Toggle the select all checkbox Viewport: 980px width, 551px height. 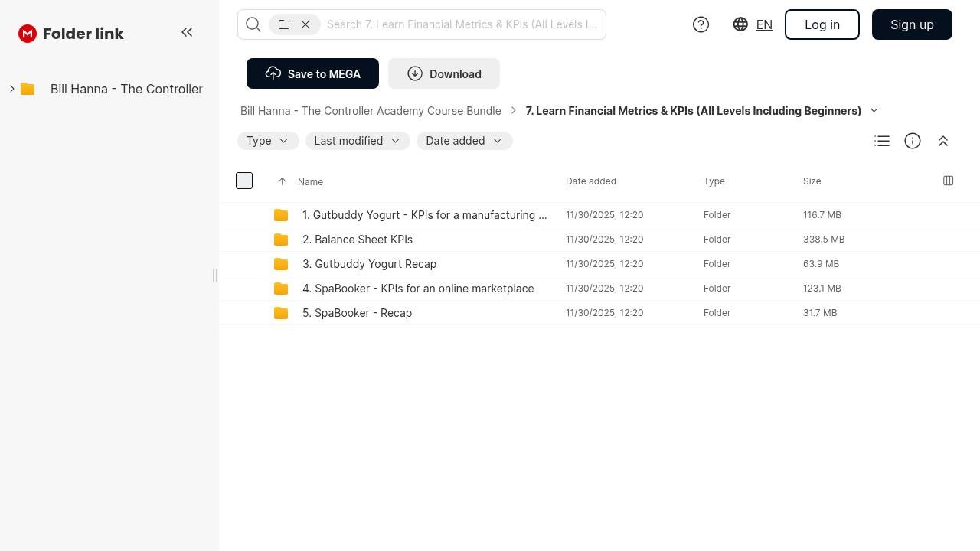[244, 181]
